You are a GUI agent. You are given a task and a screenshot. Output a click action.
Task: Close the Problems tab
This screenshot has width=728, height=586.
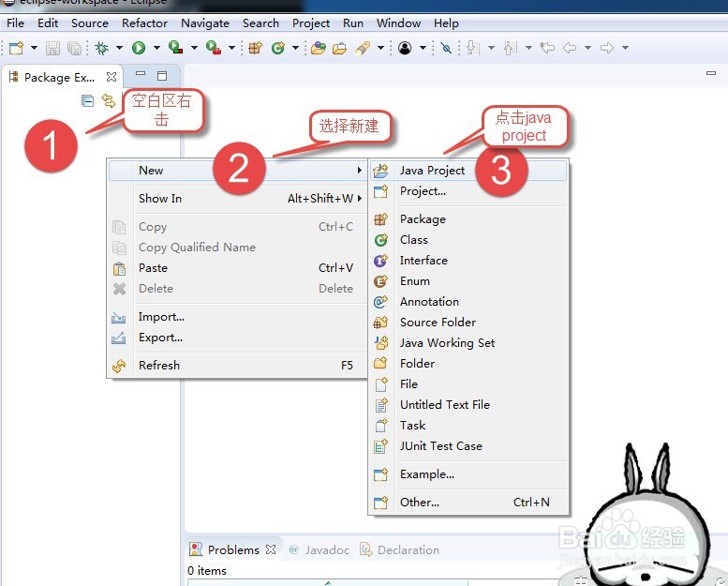coord(271,549)
